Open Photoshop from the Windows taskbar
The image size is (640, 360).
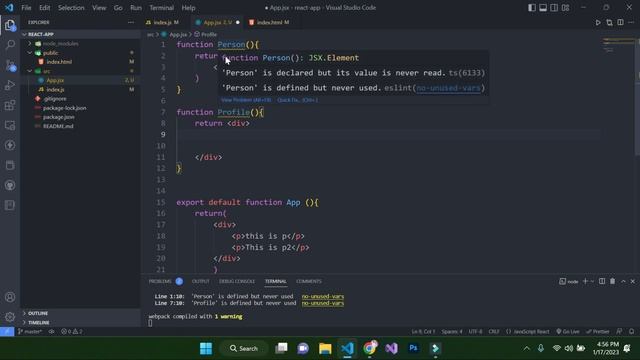coord(413,348)
